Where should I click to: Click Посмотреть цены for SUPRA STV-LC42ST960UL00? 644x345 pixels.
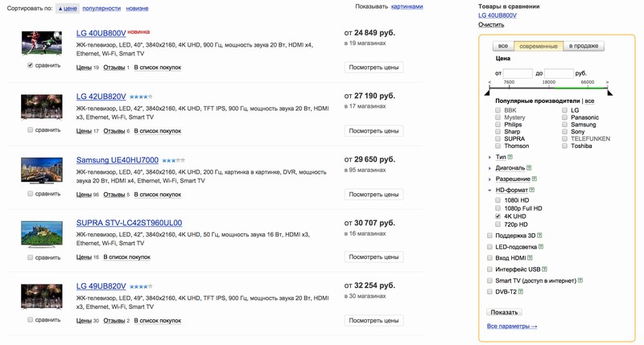coord(374,257)
